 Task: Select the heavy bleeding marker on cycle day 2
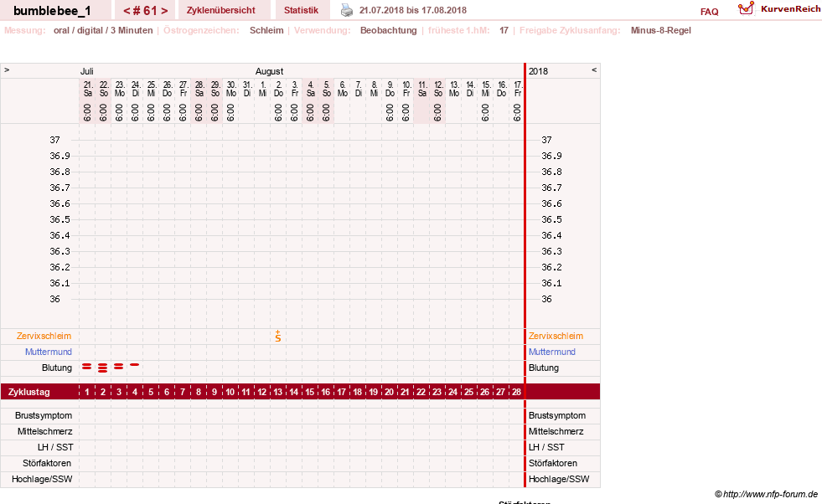103,368
